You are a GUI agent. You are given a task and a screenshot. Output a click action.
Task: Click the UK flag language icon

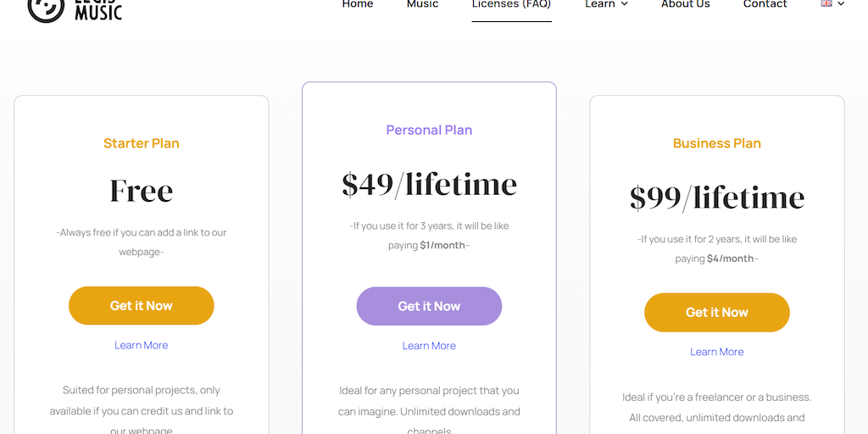(x=826, y=4)
